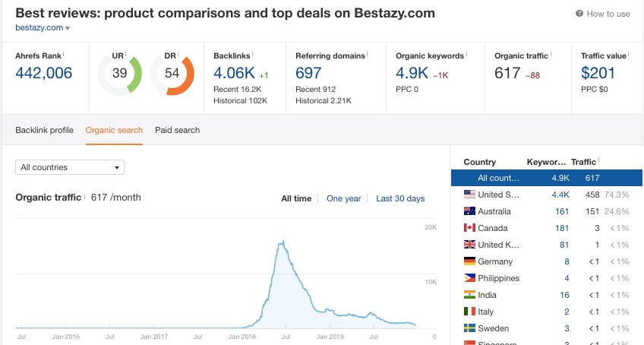Open the Paid search tab
This screenshot has width=644, height=345.
(x=178, y=131)
